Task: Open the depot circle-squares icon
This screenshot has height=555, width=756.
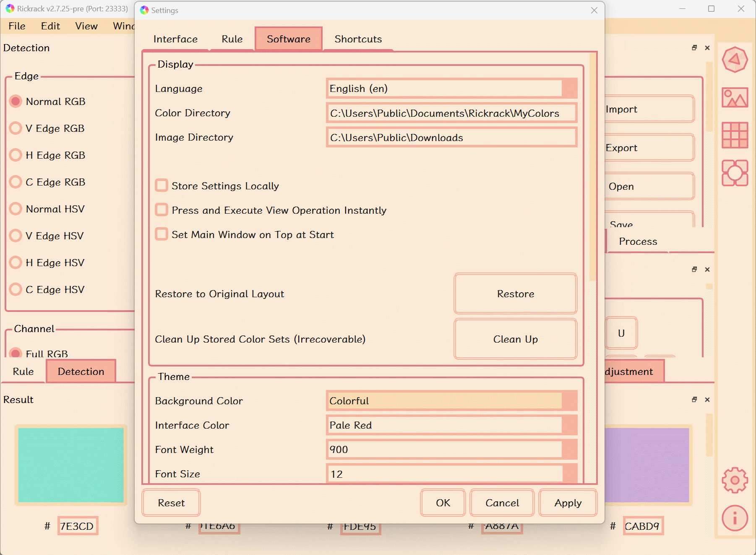Action: [x=735, y=173]
